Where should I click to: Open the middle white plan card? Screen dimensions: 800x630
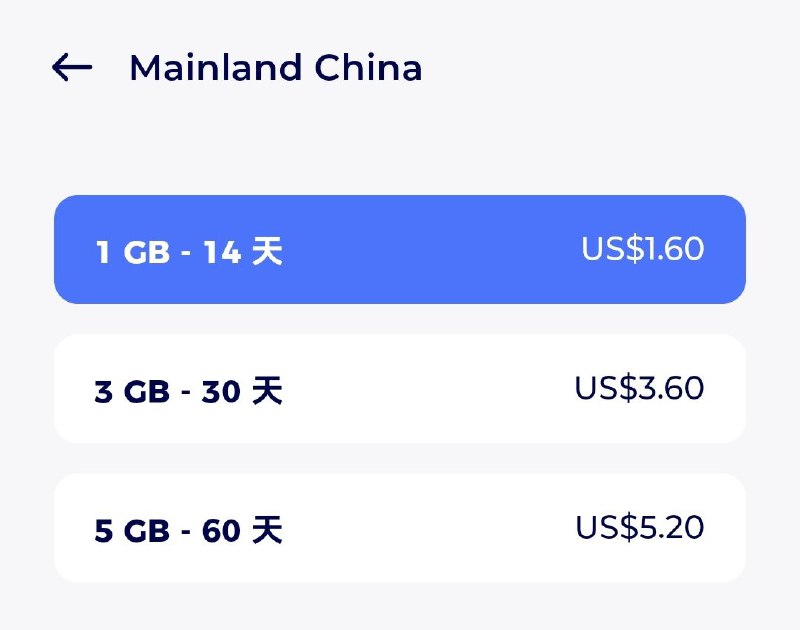pyautogui.click(x=399, y=388)
